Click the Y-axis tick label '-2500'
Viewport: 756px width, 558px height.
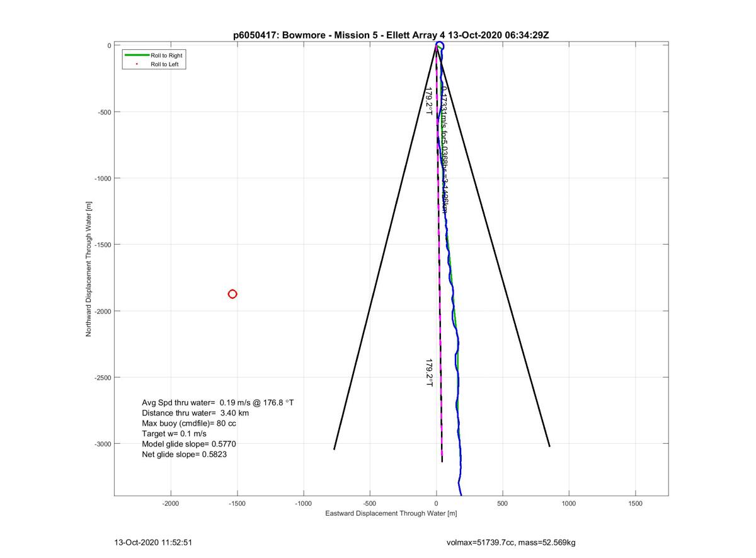[102, 378]
